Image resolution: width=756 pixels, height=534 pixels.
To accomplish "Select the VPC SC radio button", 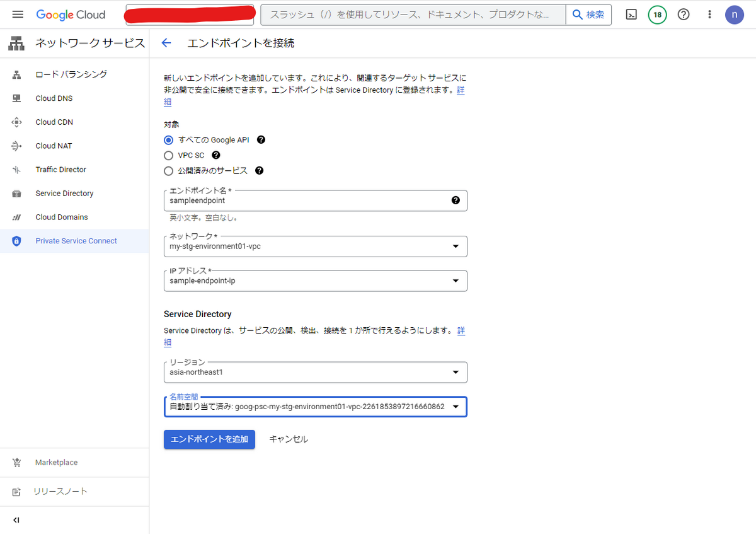I will click(x=168, y=155).
